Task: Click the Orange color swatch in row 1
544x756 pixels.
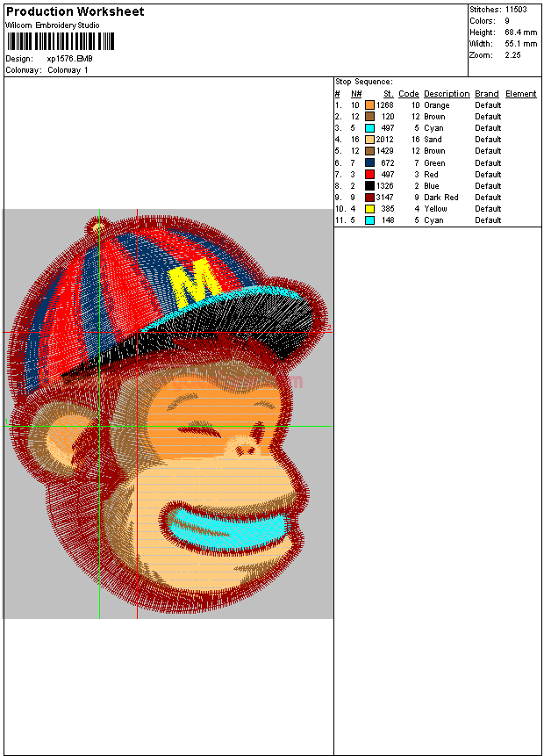Action: coord(369,105)
